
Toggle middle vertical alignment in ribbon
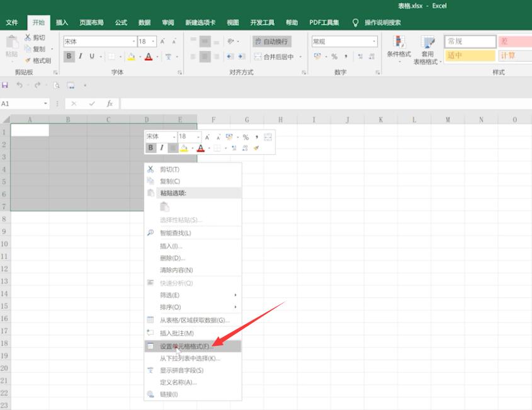205,42
